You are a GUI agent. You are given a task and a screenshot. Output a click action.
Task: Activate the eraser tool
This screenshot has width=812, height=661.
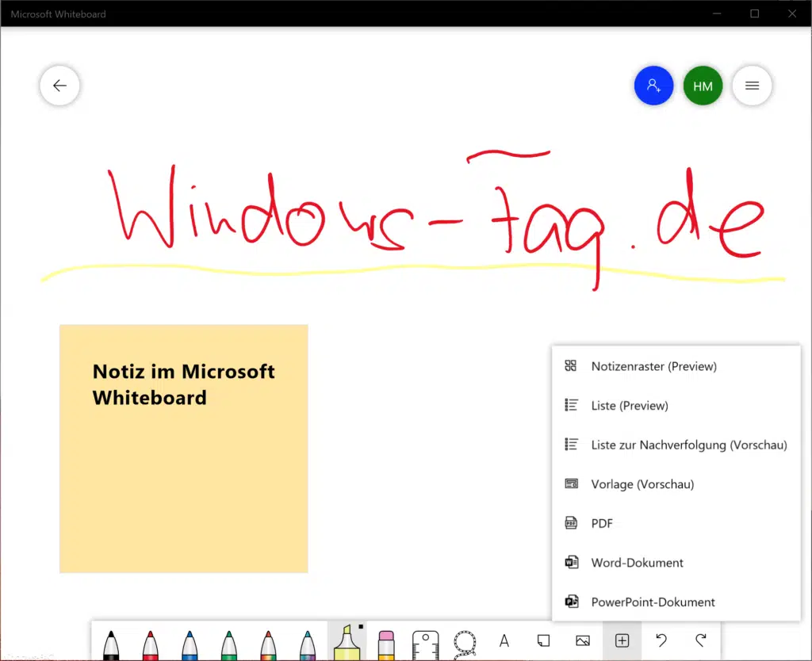click(386, 643)
